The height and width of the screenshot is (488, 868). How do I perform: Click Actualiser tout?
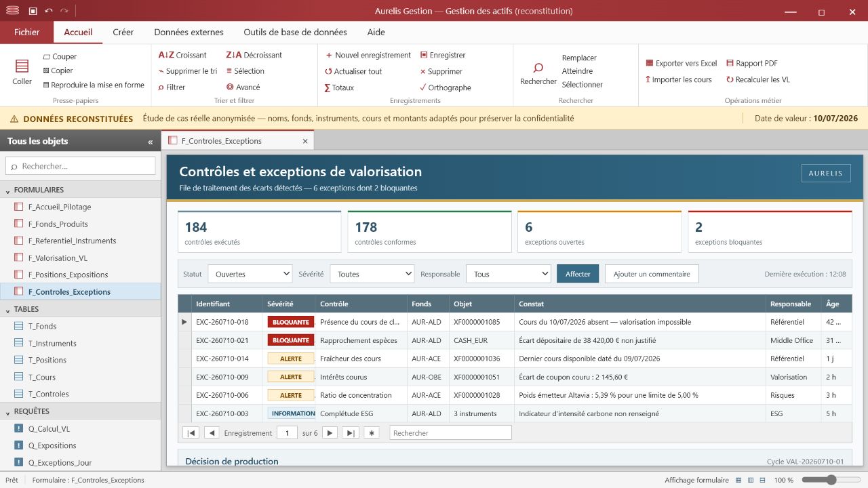pyautogui.click(x=353, y=71)
